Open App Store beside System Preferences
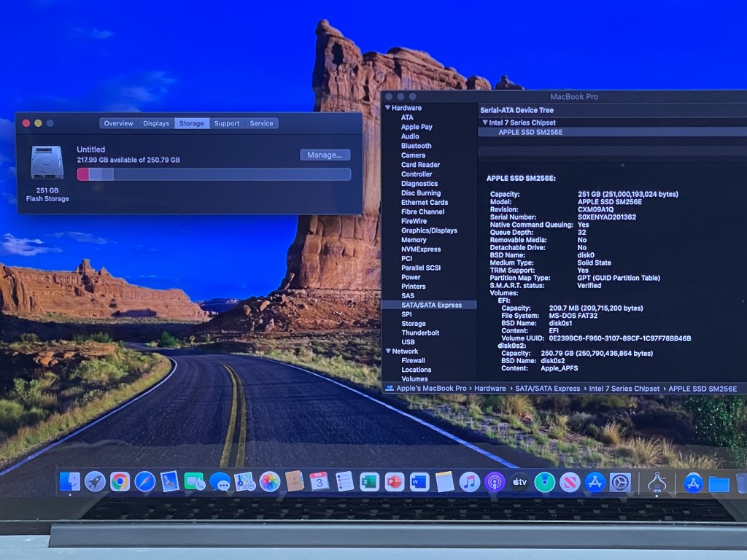Image resolution: width=747 pixels, height=560 pixels. (x=595, y=481)
